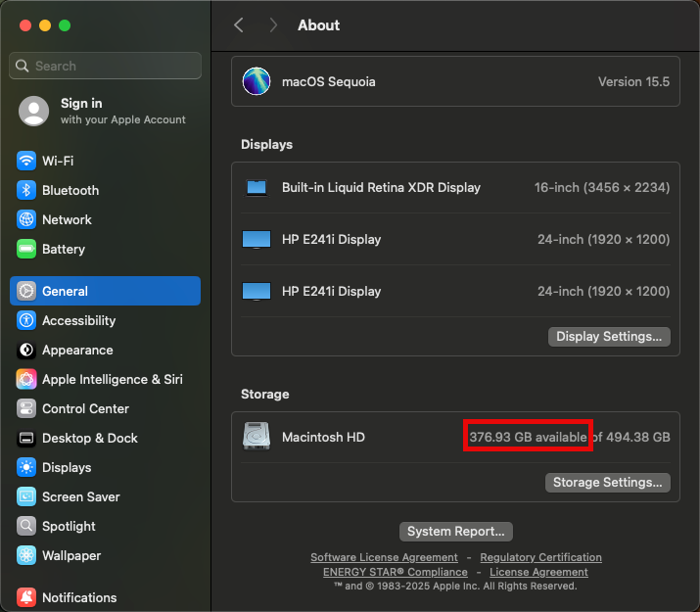700x612 pixels.
Task: Click the Version 15.5 text
Action: click(x=633, y=81)
